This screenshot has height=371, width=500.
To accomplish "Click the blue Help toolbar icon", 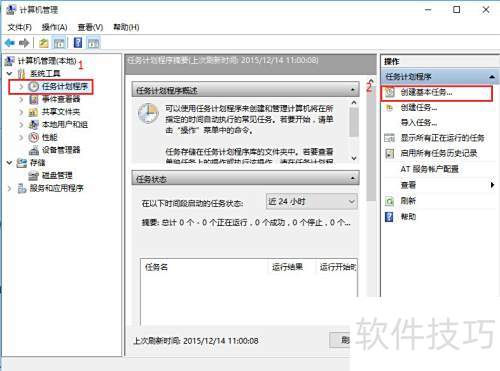I will click(78, 43).
